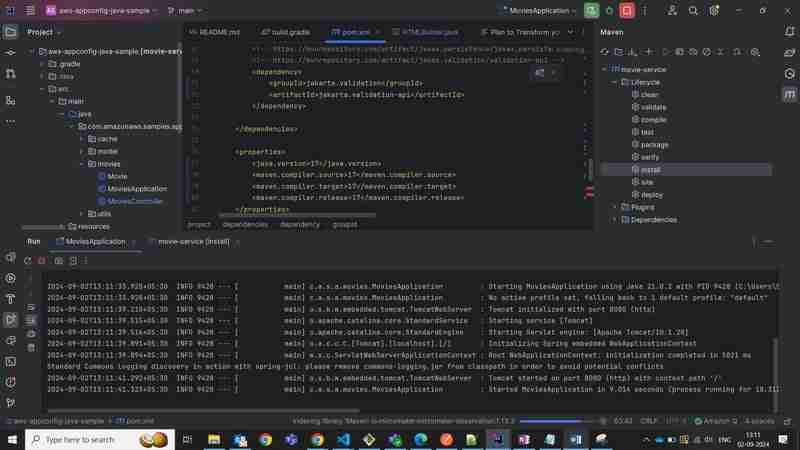Open MoviesApplication run configuration dropdown
The height and width of the screenshot is (450, 800).
coord(539,10)
